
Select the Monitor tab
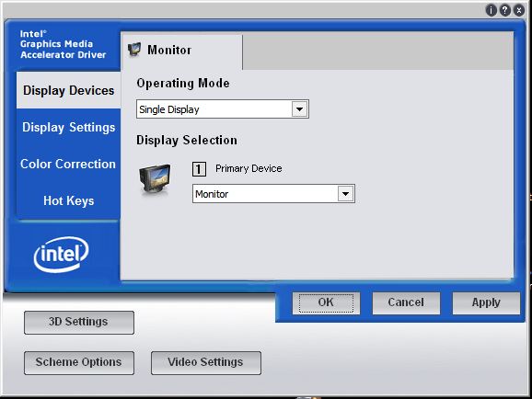182,51
